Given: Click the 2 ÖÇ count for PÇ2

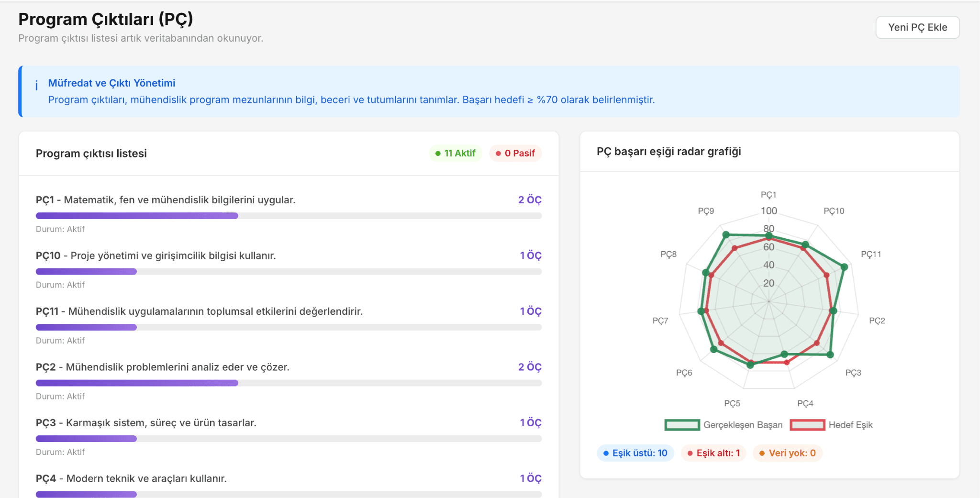Looking at the screenshot, I should (x=530, y=367).
